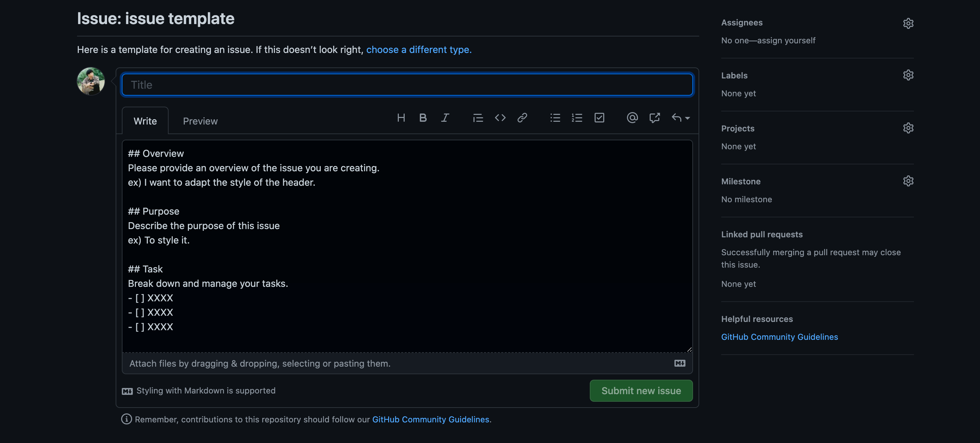Viewport: 980px width, 443px height.
Task: Insert a hyperlink
Action: tap(523, 118)
